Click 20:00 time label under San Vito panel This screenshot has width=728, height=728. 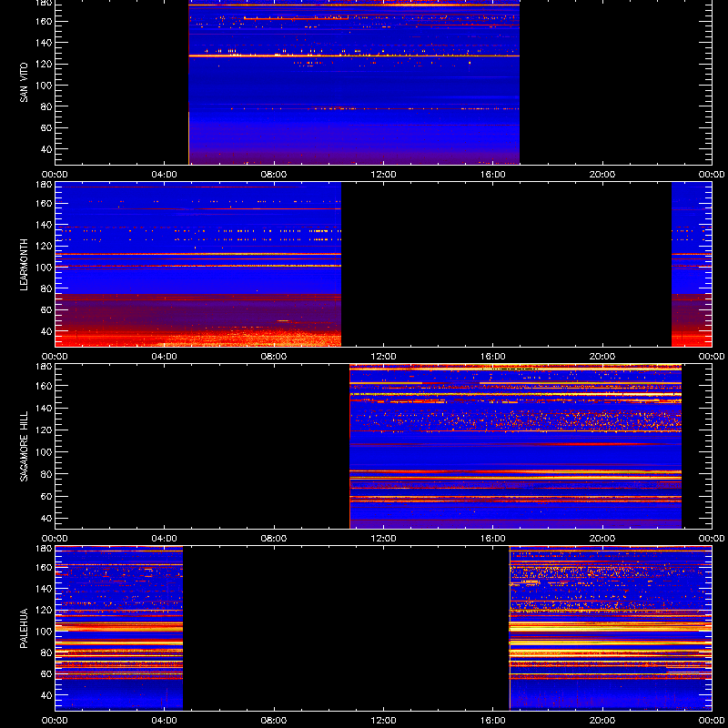point(602,175)
